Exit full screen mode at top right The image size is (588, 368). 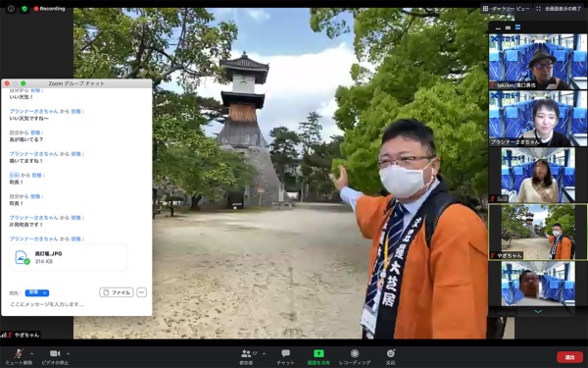559,8
